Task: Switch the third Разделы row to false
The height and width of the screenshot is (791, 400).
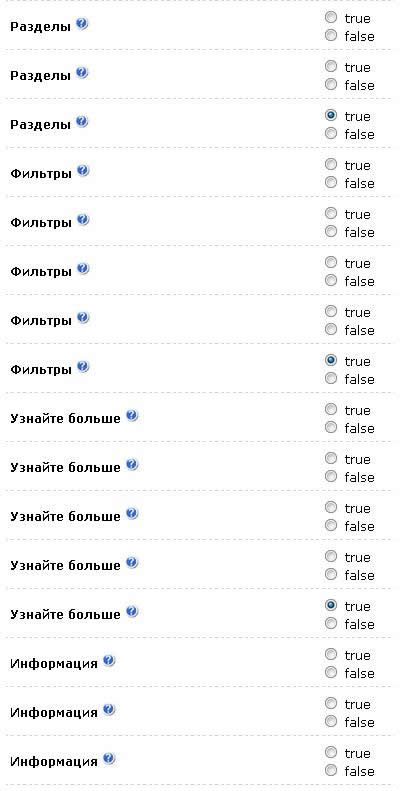Action: [331, 134]
